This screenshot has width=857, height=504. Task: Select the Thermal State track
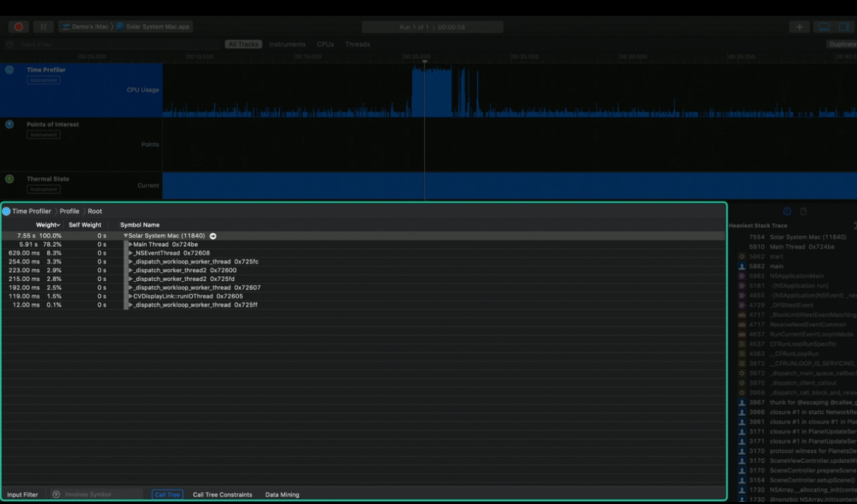pos(81,186)
